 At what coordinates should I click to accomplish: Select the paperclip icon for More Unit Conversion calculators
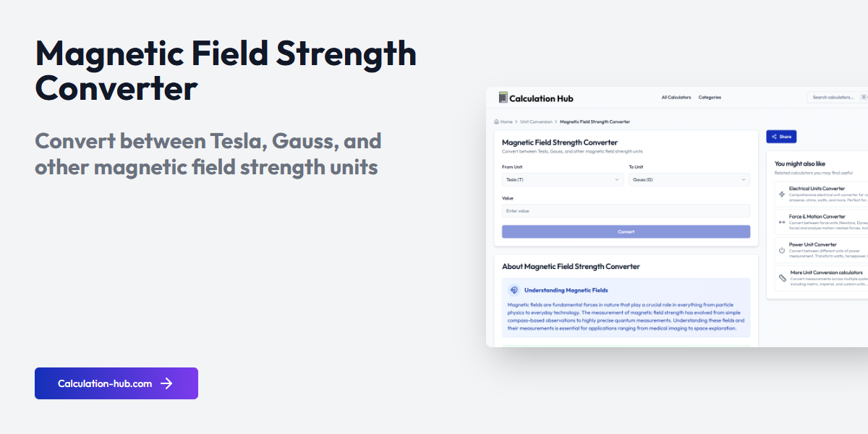tap(782, 278)
